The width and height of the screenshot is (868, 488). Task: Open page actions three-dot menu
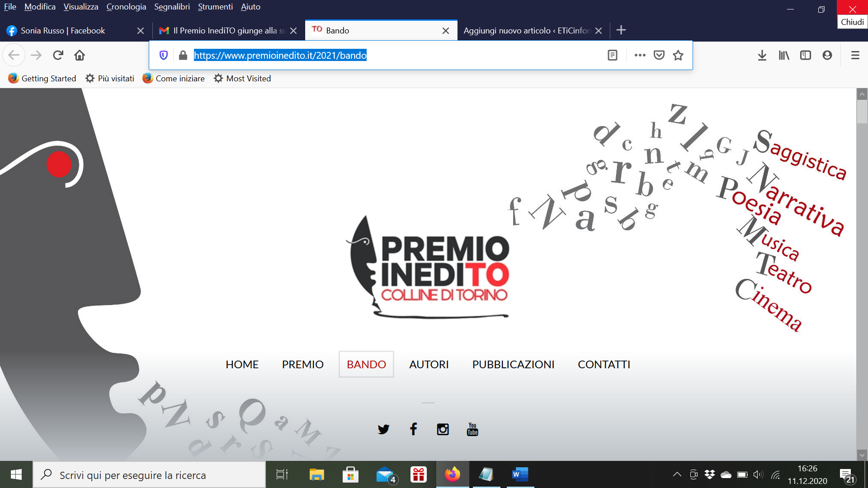(640, 55)
